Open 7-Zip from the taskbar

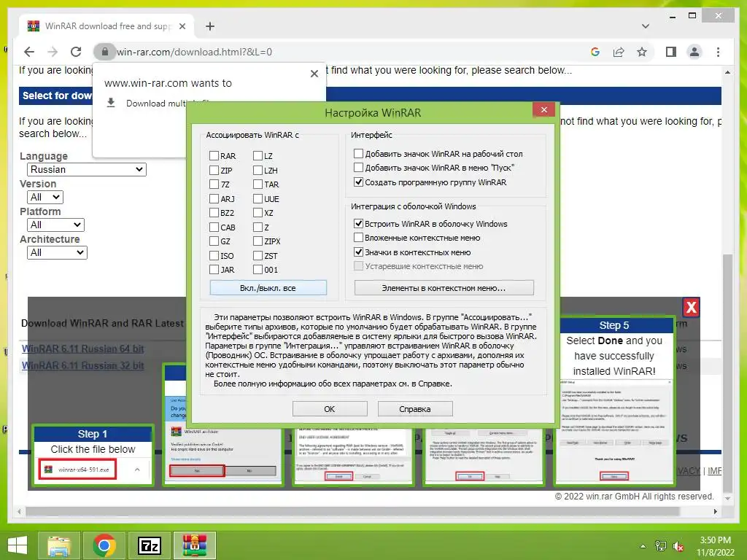149,545
